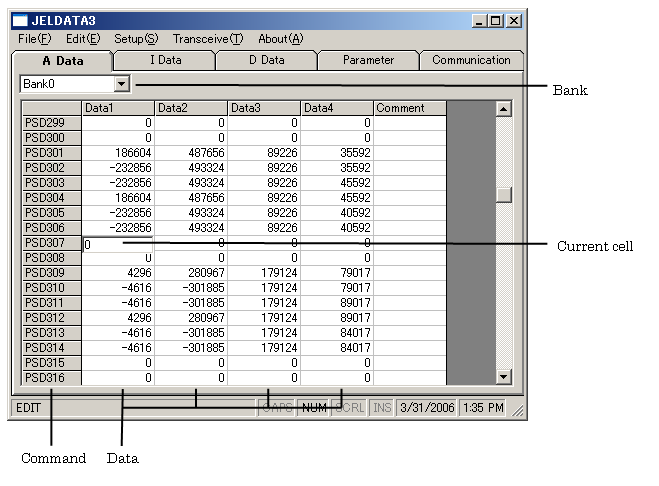
Task: Open the About menu
Action: pos(280,39)
